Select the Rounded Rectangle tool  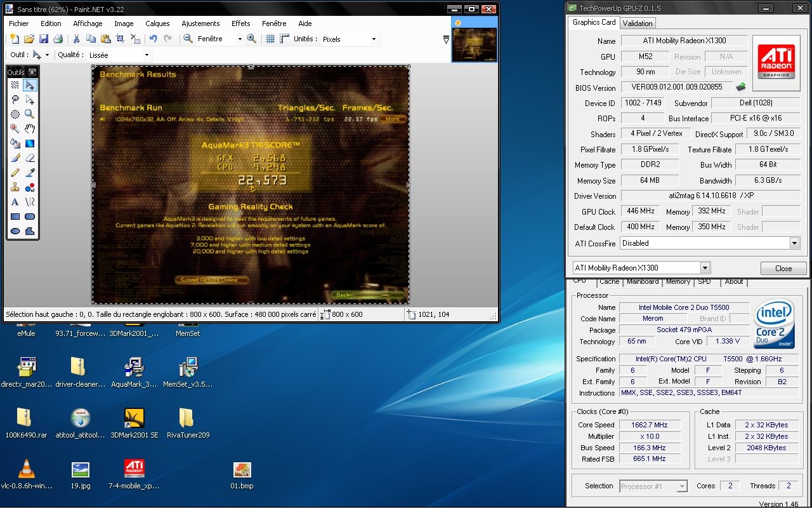[x=29, y=217]
